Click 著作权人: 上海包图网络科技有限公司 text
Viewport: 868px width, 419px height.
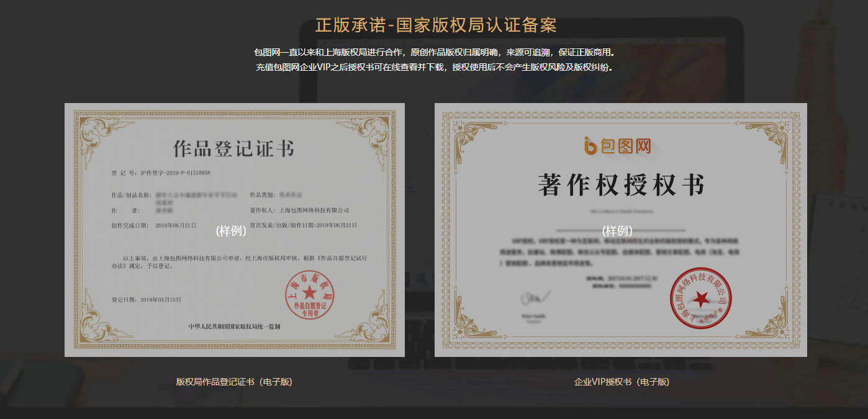pos(299,210)
